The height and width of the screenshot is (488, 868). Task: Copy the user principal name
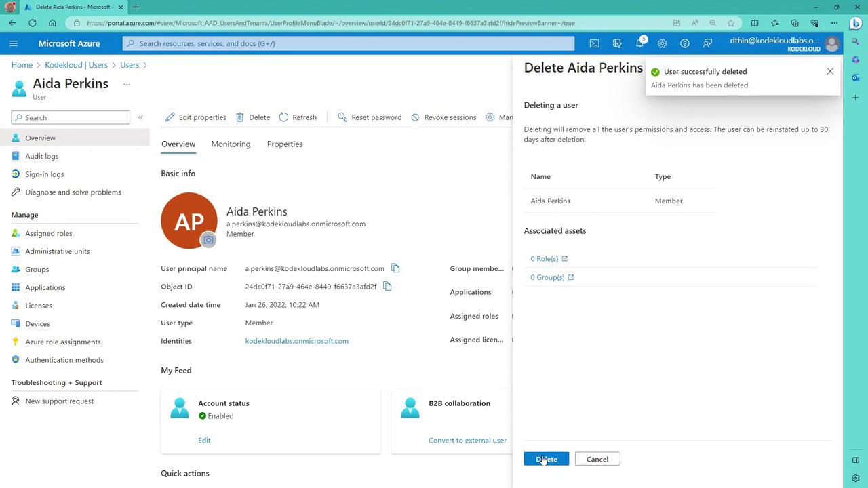pyautogui.click(x=395, y=268)
